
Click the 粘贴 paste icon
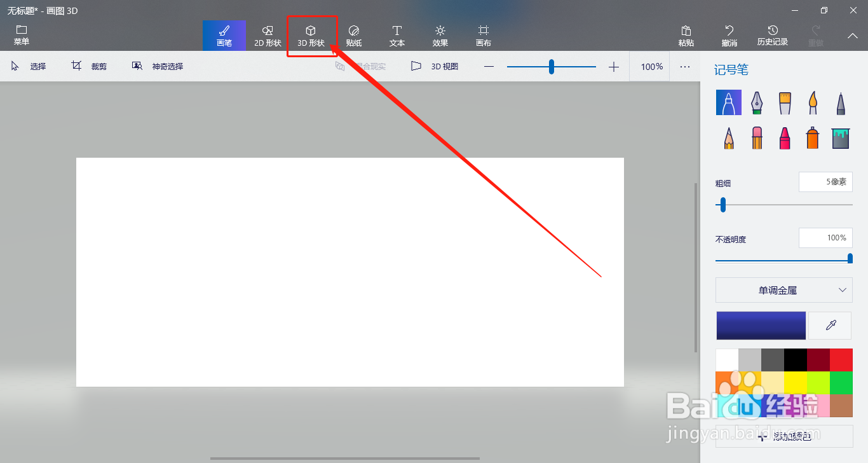coord(686,36)
